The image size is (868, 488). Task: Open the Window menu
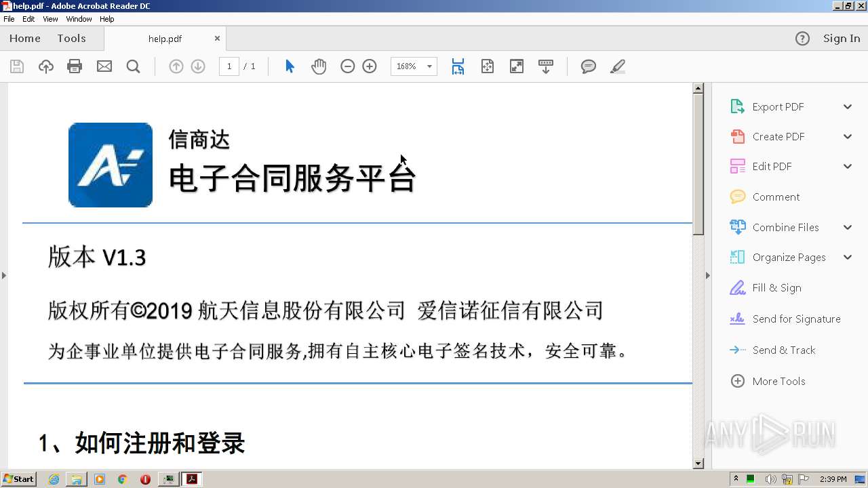(x=79, y=19)
